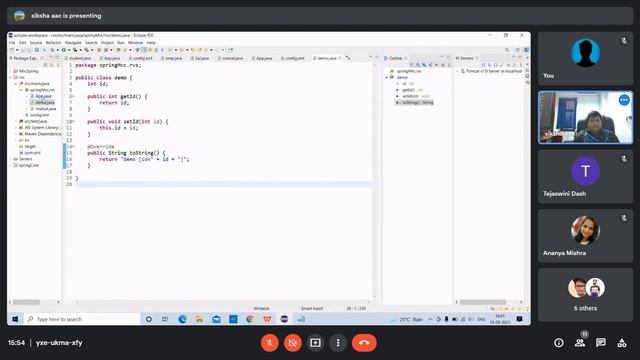
Task: Click the Save toolbar icon
Action: coord(23,50)
